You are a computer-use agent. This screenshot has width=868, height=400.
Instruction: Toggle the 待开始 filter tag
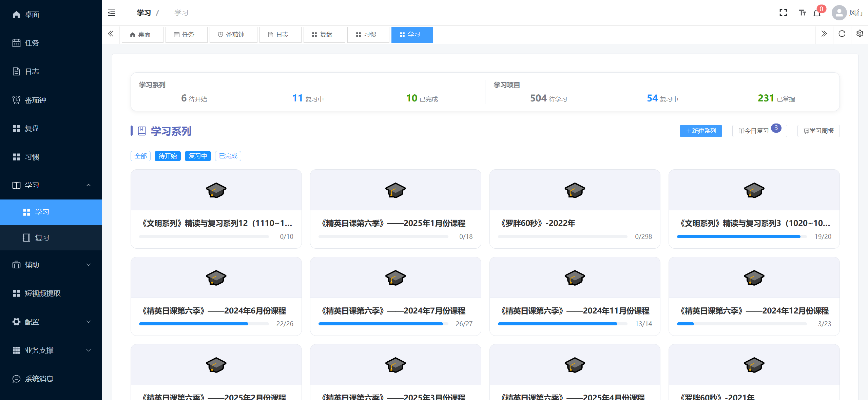pos(168,156)
